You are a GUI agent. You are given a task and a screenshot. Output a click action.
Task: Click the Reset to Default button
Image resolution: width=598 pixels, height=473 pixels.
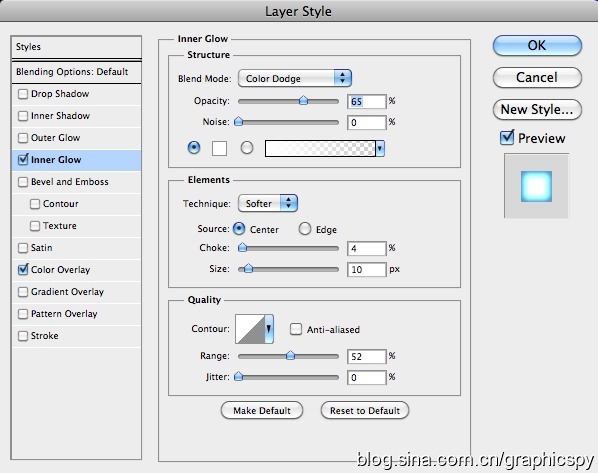(365, 410)
